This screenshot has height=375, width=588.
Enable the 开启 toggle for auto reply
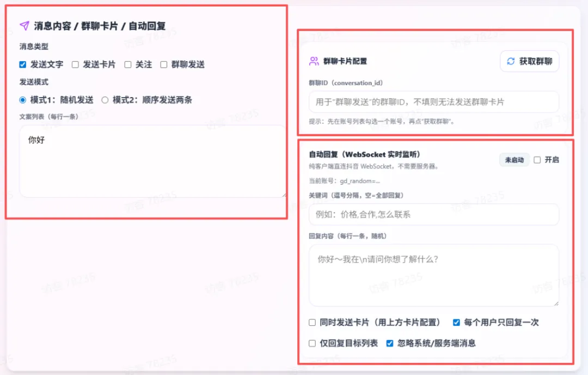coord(537,160)
